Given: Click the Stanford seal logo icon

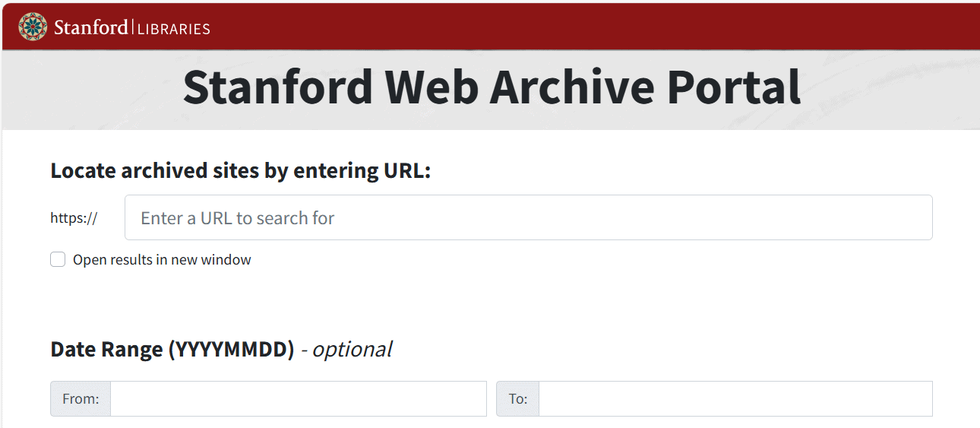Looking at the screenshot, I should 33,27.
